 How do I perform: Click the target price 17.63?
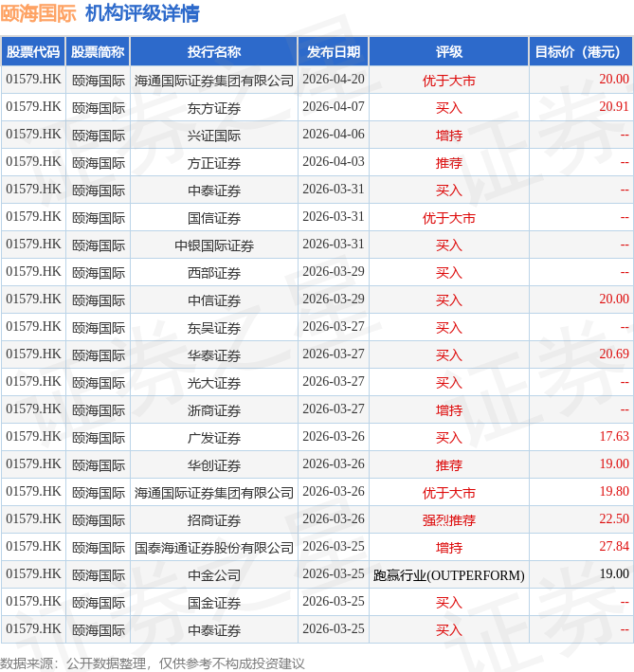(614, 436)
